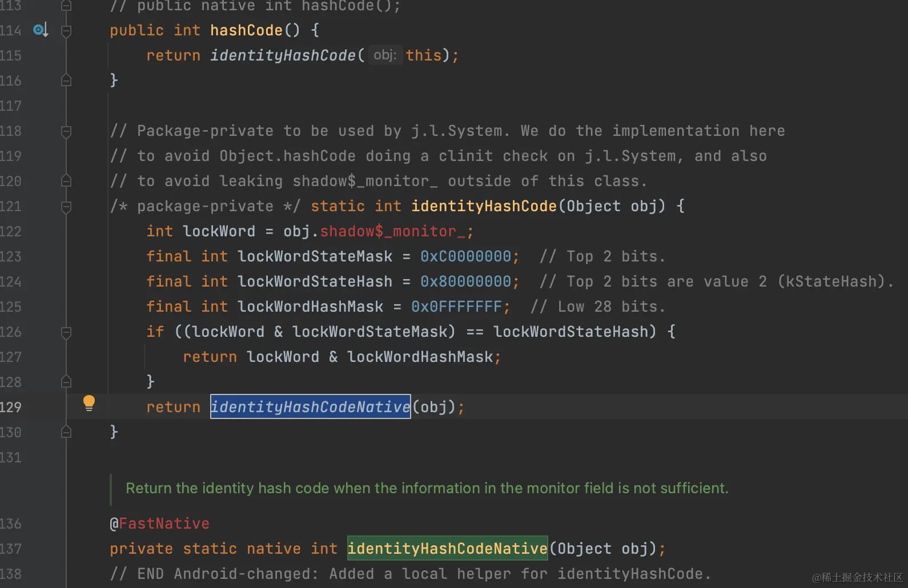
Task: Click the 0xC0000000 hex literal
Action: point(466,256)
